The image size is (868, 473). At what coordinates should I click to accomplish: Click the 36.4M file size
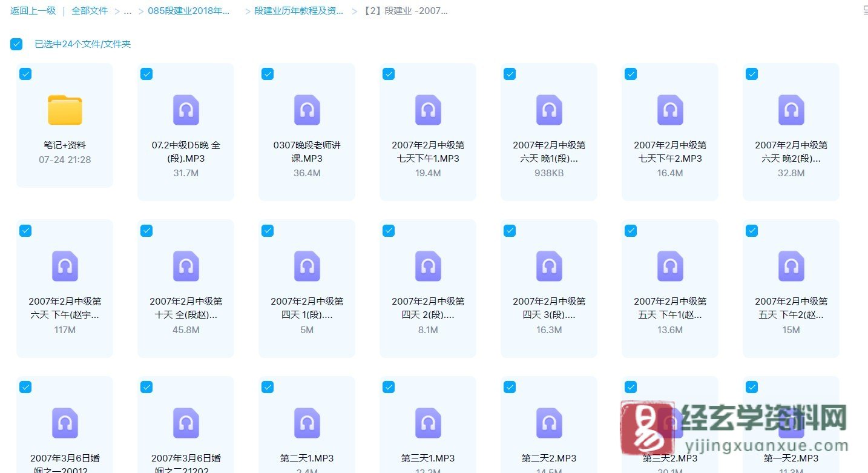pos(307,173)
